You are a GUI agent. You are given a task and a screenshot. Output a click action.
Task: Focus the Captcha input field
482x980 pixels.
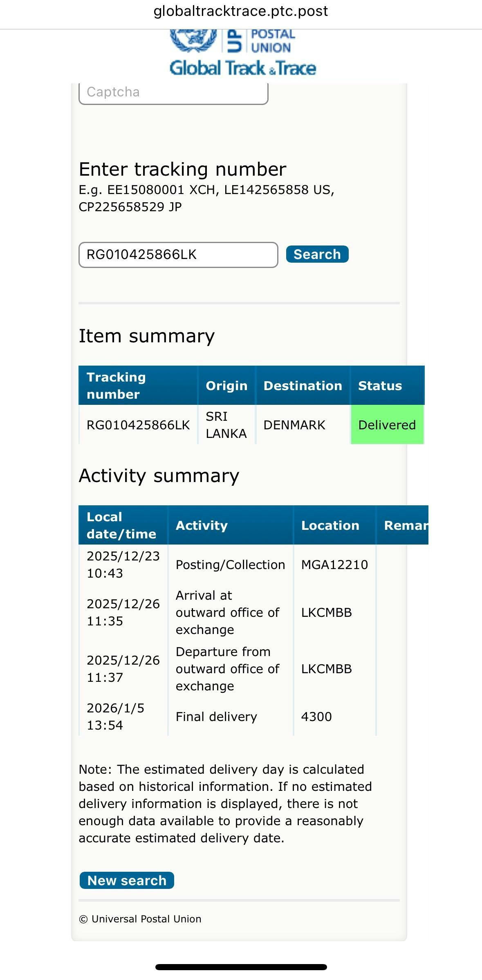(x=173, y=93)
